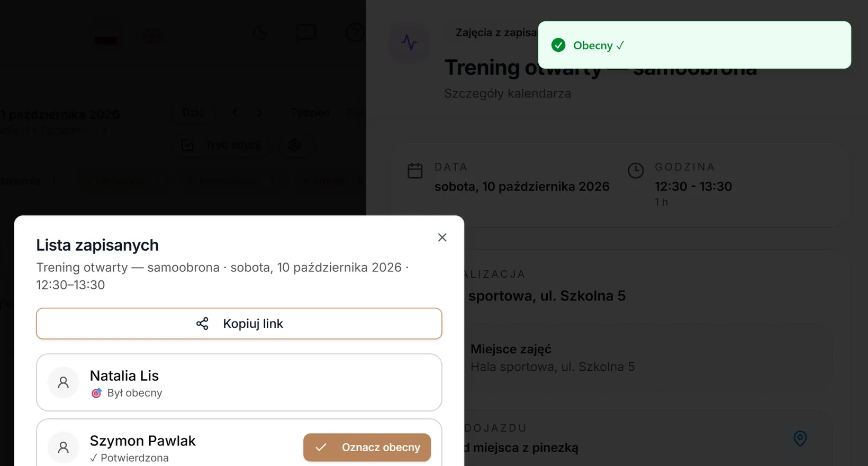The height and width of the screenshot is (466, 868).
Task: Click the Kopiuj link button
Action: pos(239,324)
